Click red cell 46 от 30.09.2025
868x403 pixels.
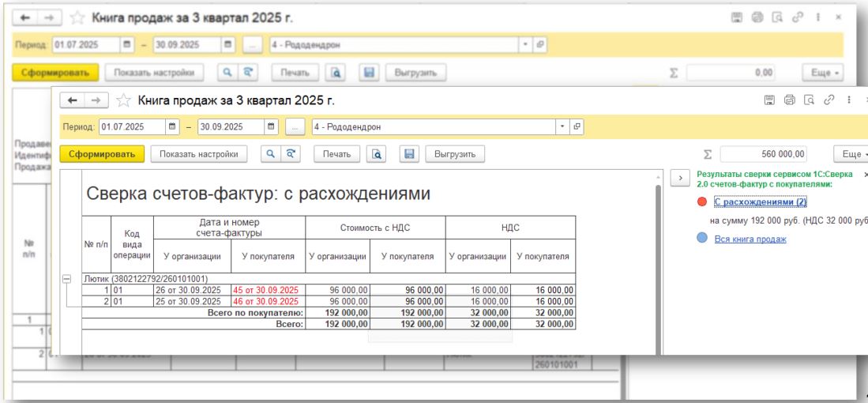[x=268, y=301]
